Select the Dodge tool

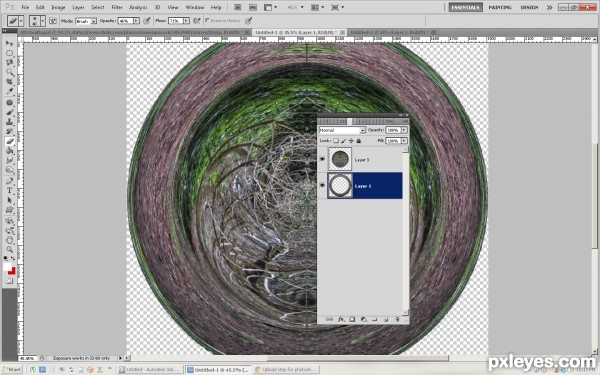pyautogui.click(x=10, y=170)
